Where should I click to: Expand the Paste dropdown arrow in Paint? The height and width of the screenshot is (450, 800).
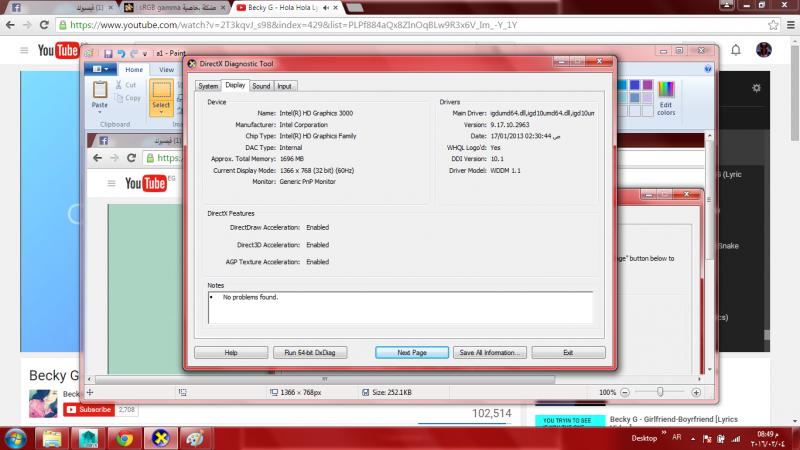[x=99, y=112]
